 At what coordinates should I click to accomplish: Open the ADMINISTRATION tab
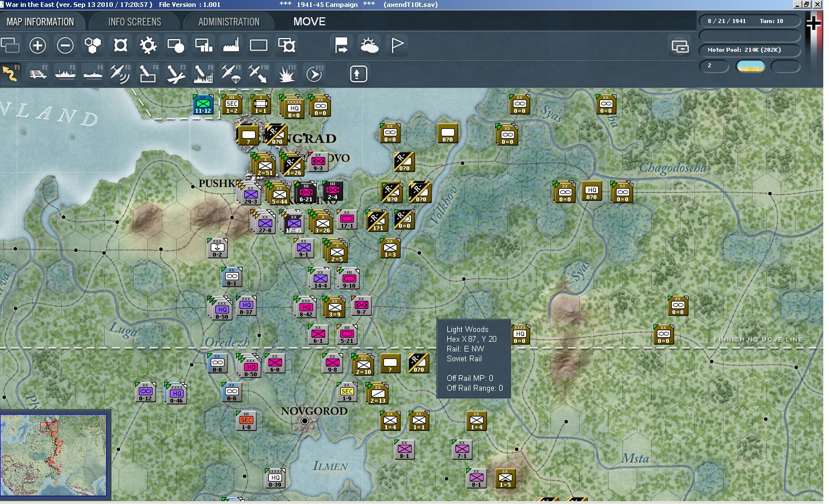click(x=229, y=22)
